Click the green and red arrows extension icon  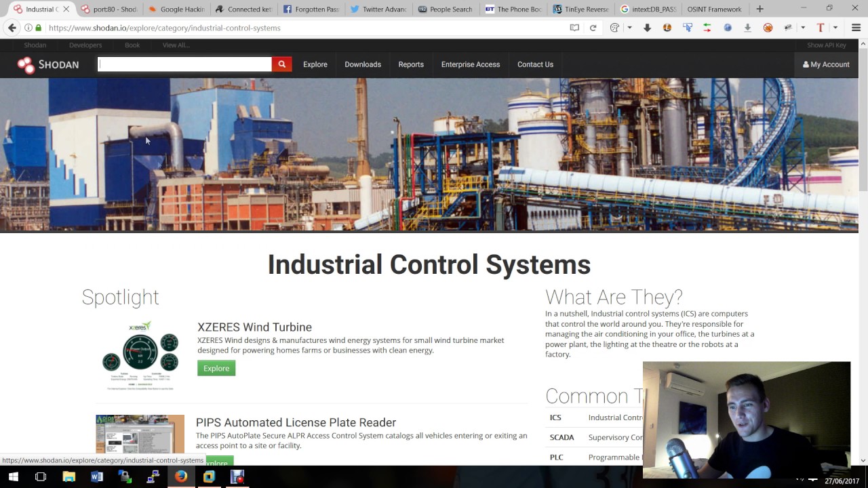tap(707, 28)
